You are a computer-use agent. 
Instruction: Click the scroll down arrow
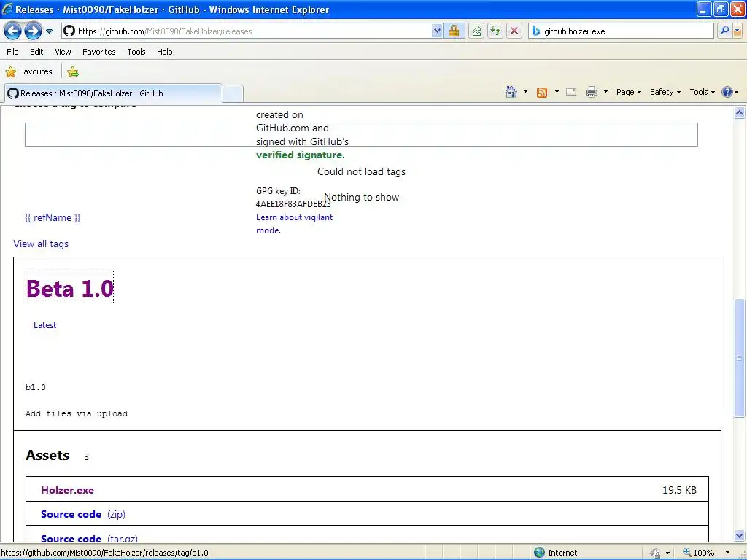[740, 536]
